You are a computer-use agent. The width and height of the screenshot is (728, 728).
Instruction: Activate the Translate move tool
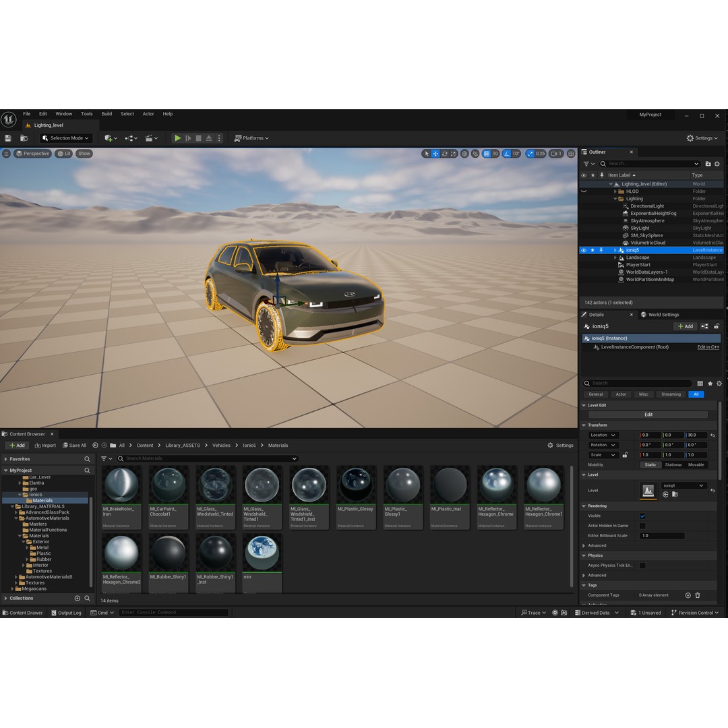(x=435, y=154)
